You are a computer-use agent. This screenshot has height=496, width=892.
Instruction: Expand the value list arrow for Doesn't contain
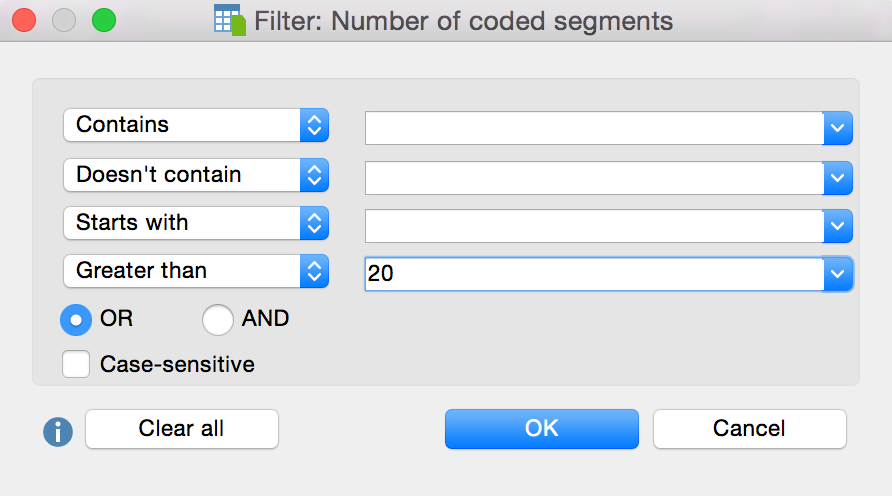(838, 177)
